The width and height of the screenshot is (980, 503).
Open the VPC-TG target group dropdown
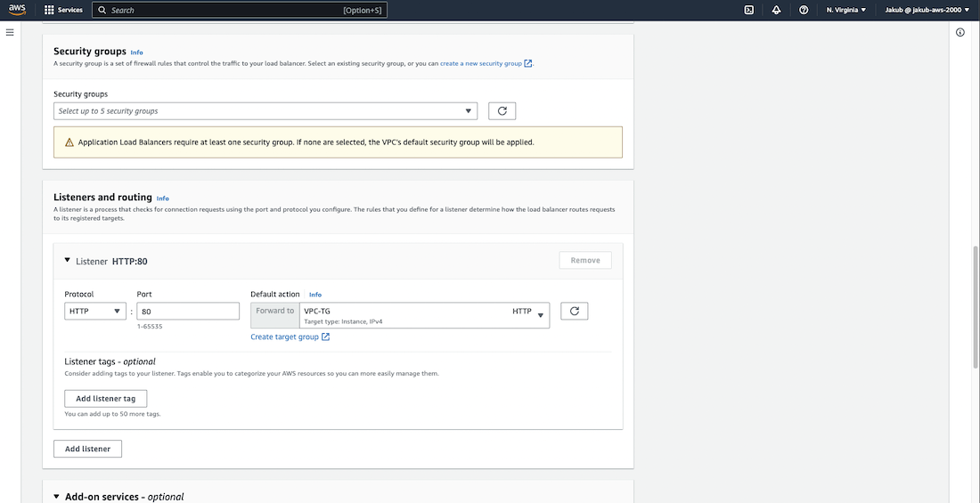coord(424,315)
